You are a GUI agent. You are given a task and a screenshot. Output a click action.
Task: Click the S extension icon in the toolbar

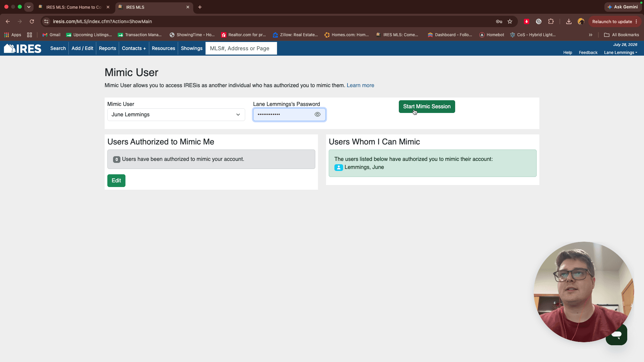coord(539,21)
